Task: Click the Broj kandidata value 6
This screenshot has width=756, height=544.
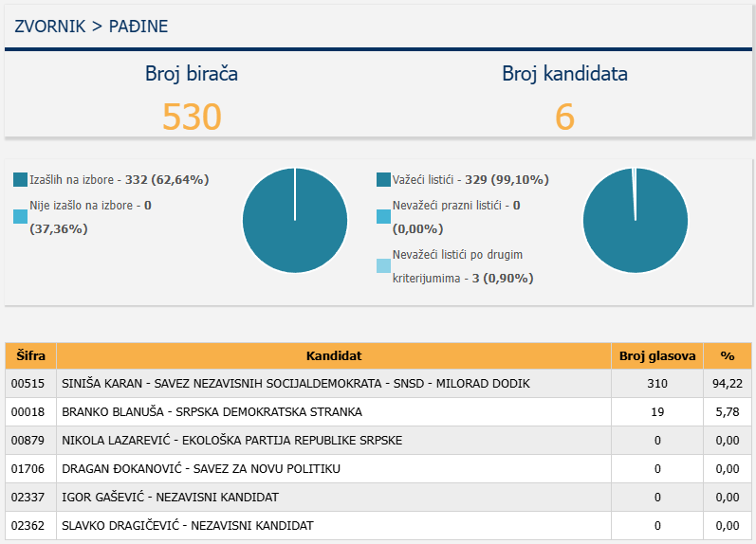Action: click(564, 117)
